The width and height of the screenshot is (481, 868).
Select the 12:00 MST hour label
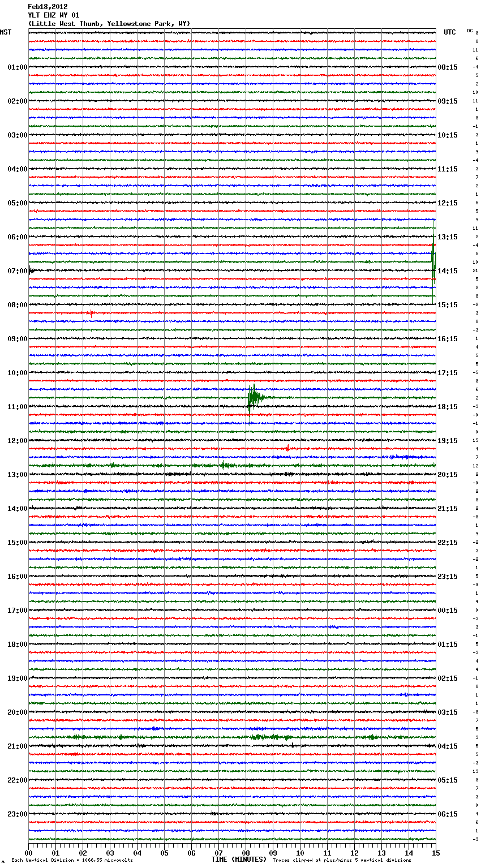(x=18, y=441)
